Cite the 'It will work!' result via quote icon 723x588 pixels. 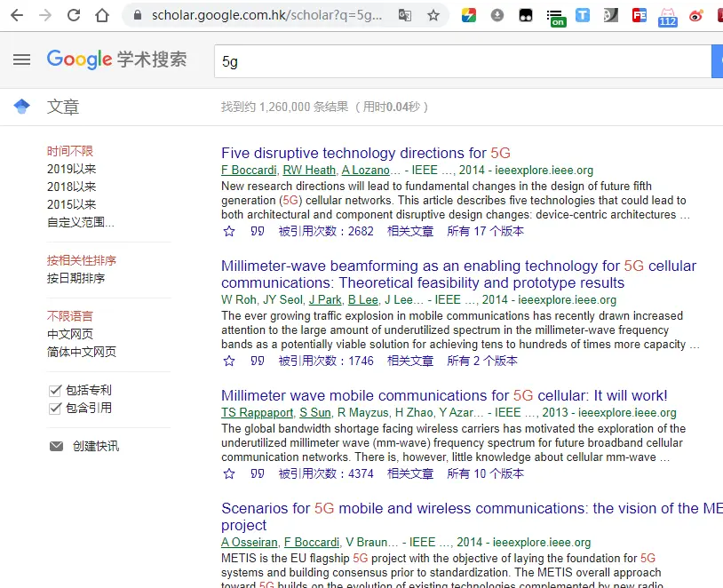258,473
